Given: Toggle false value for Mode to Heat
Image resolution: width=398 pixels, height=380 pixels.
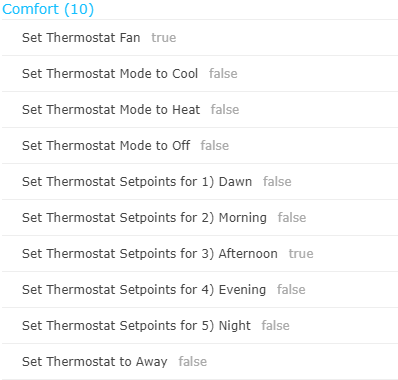Looking at the screenshot, I should (x=225, y=110).
